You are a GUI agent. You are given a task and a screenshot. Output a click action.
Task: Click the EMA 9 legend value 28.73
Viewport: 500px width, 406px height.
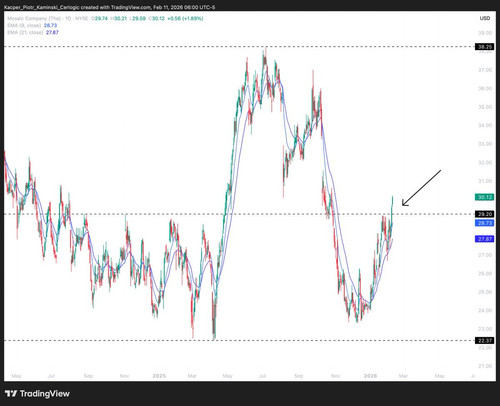pyautogui.click(x=50, y=25)
